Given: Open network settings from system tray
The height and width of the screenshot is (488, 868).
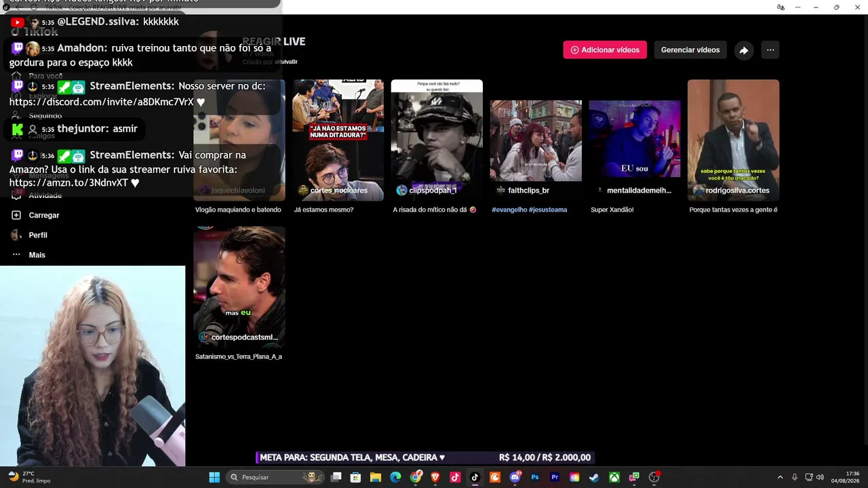Looking at the screenshot, I should [x=809, y=477].
